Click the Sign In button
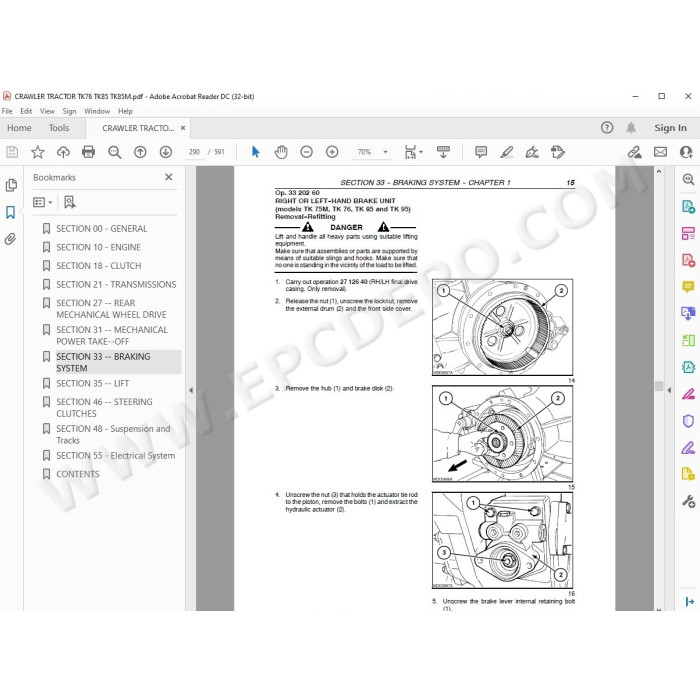This screenshot has width=700, height=700. tap(670, 128)
